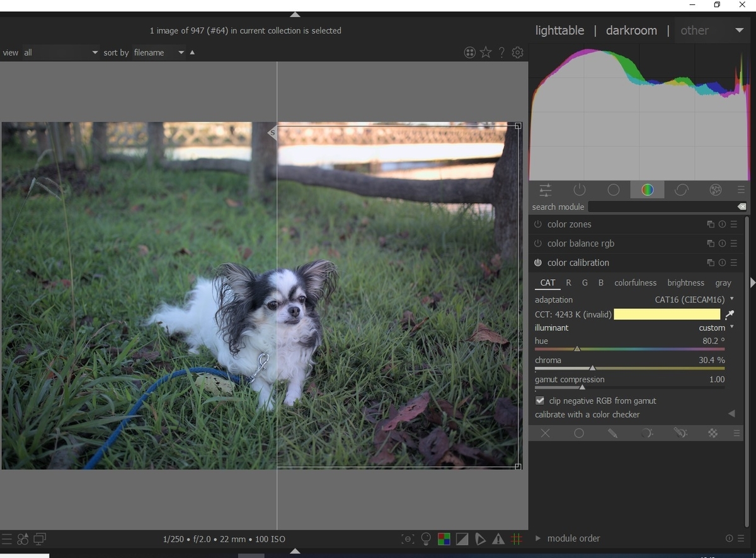756x558 pixels.
Task: Turn on the color balance rgb module
Action: pos(538,243)
